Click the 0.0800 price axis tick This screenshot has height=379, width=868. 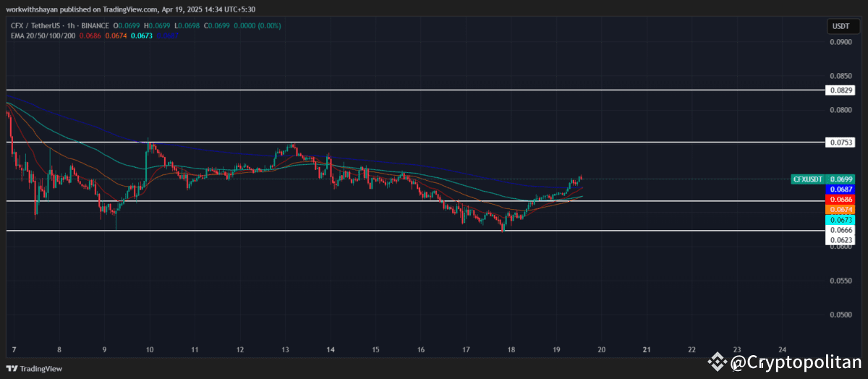click(841, 110)
